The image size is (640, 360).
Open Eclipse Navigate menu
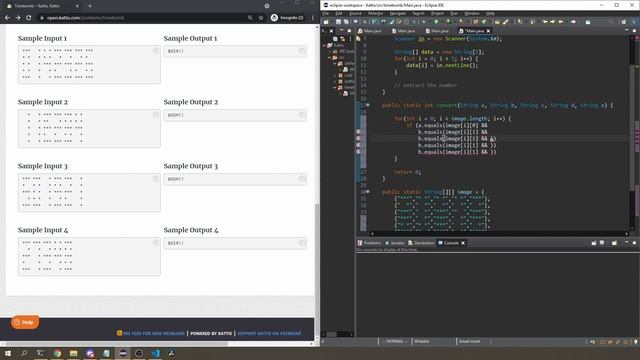click(398, 13)
